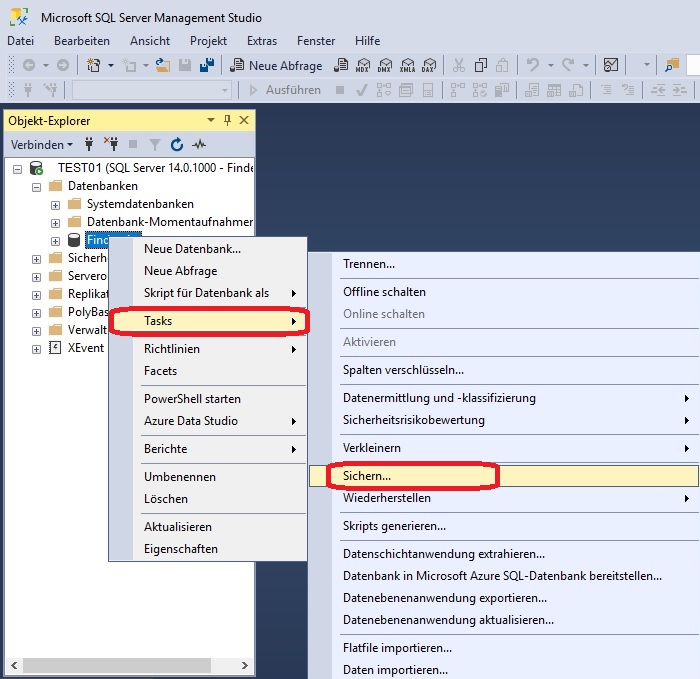Select Sichern... to back up database

pyautogui.click(x=504, y=476)
